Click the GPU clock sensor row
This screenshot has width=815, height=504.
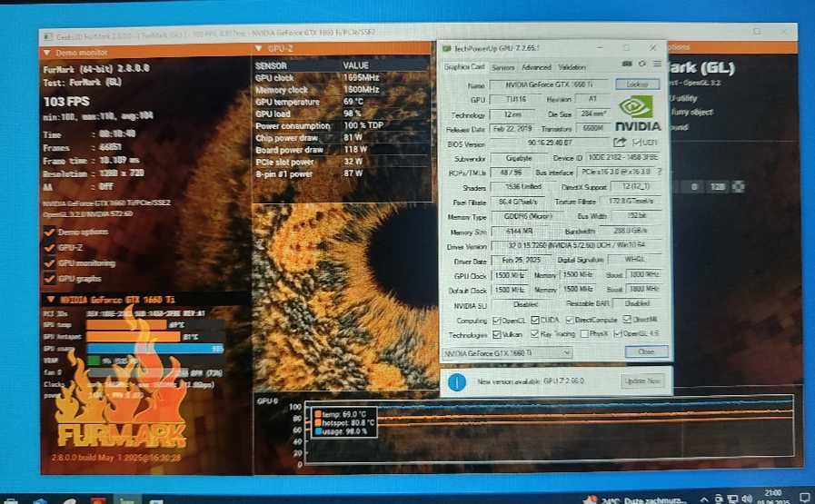(342, 78)
